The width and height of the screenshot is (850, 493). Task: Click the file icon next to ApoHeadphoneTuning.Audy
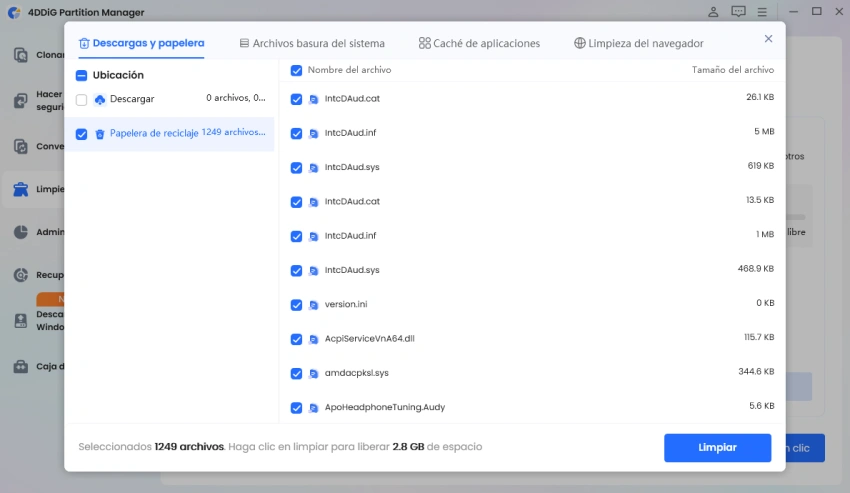point(313,408)
